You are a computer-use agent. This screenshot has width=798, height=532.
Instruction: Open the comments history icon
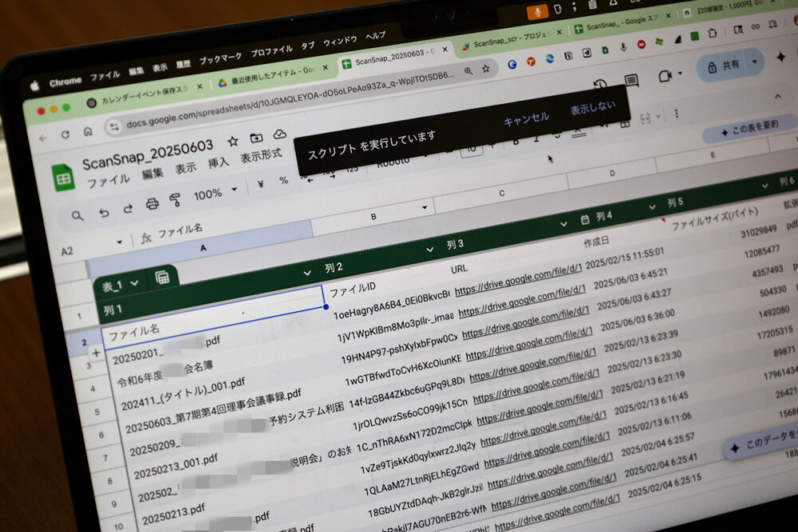coord(631,81)
